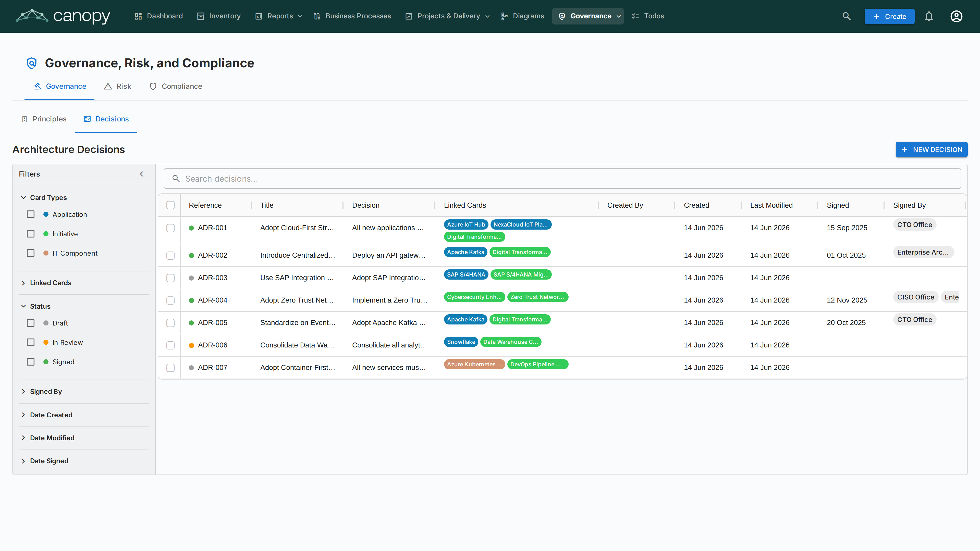Open the Reports dropdown menu
The image size is (980, 551).
(x=279, y=16)
